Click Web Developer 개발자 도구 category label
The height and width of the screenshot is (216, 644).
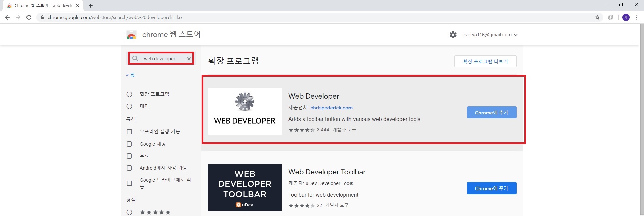click(x=344, y=130)
